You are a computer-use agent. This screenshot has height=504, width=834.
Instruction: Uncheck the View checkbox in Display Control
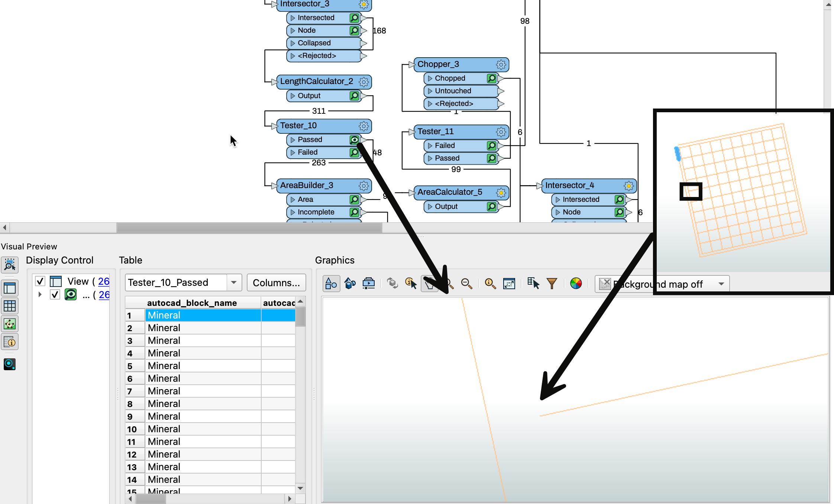click(x=40, y=281)
